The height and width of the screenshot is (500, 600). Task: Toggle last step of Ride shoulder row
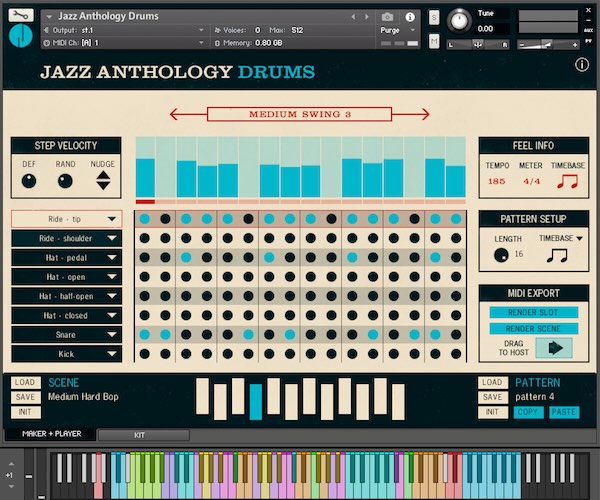pos(456,238)
